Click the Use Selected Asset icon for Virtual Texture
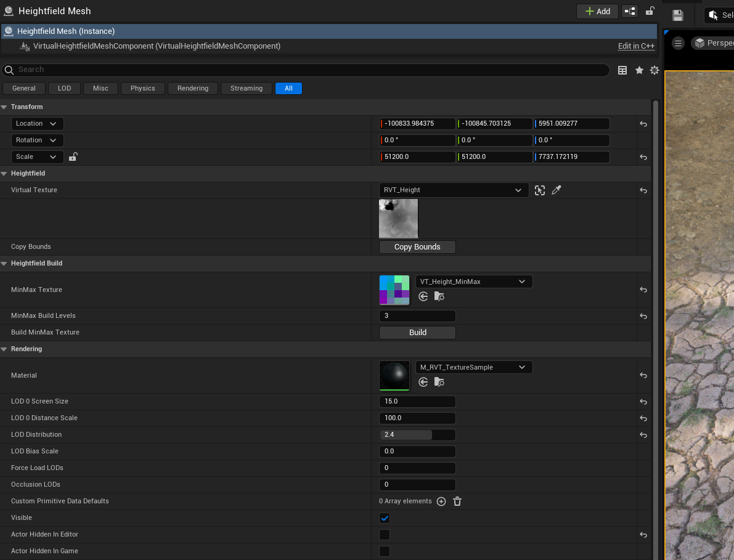This screenshot has width=734, height=560. click(x=540, y=190)
